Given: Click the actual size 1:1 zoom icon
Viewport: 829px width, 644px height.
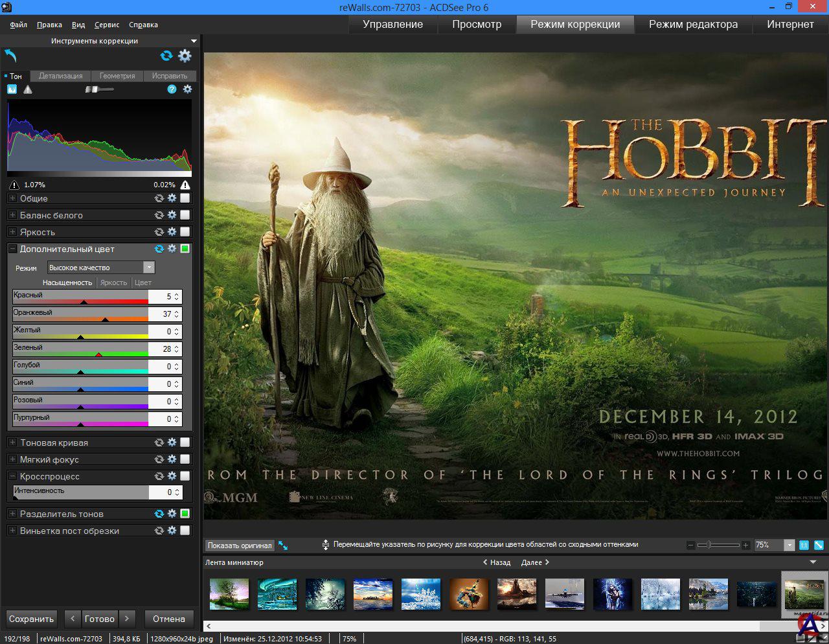Looking at the screenshot, I should point(804,546).
